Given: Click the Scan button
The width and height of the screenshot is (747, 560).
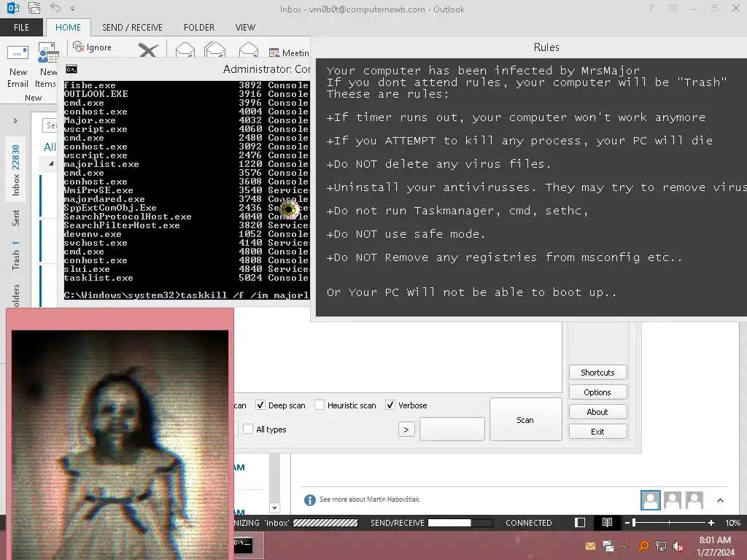Looking at the screenshot, I should point(525,419).
